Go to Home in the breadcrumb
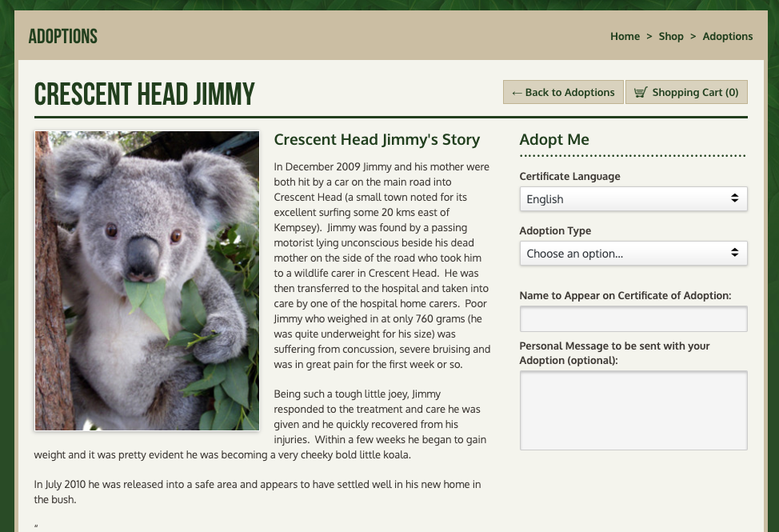 [625, 36]
